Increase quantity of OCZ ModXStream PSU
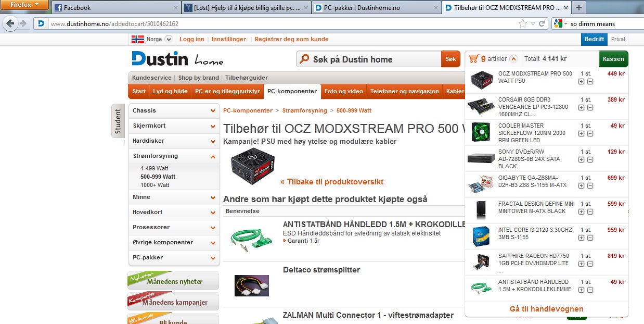The width and height of the screenshot is (644, 324). [581, 82]
